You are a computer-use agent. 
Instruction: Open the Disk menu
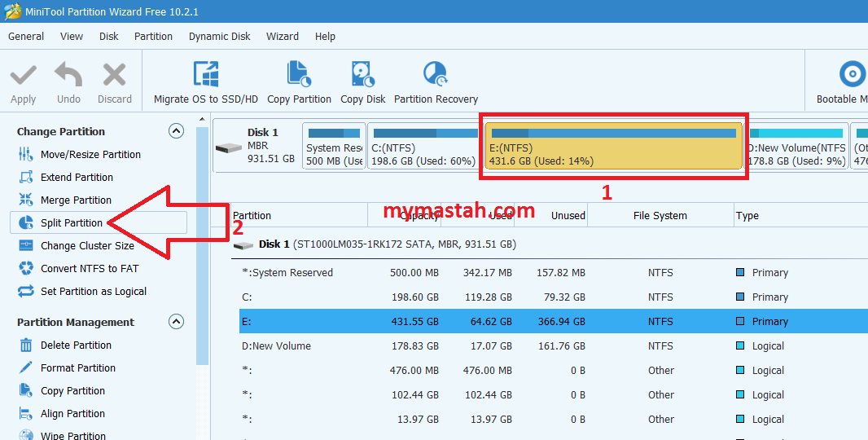108,37
